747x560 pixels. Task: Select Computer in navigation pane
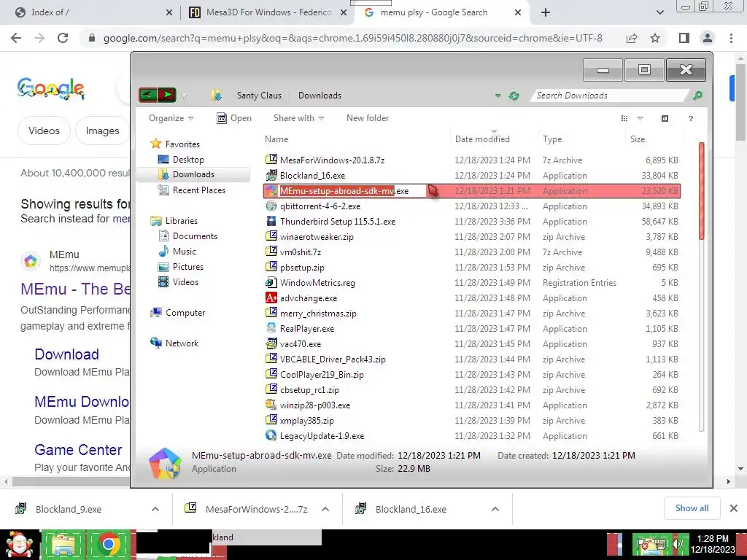tap(185, 313)
